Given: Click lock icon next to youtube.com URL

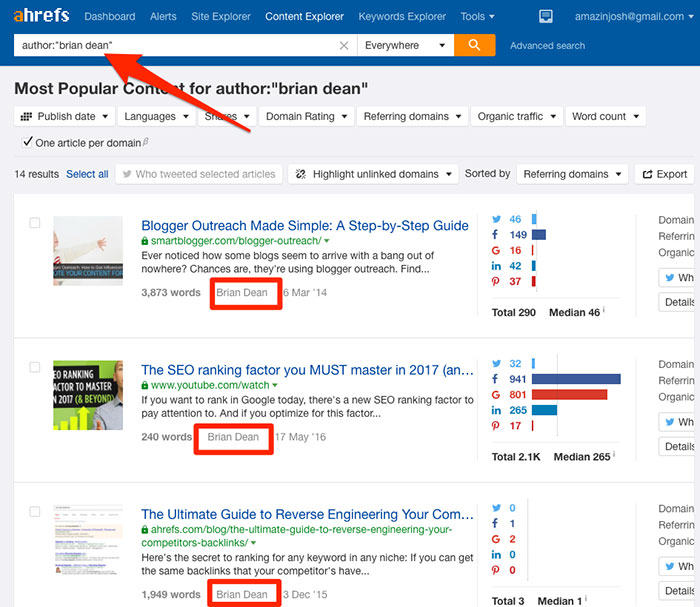Looking at the screenshot, I should click(x=145, y=385).
